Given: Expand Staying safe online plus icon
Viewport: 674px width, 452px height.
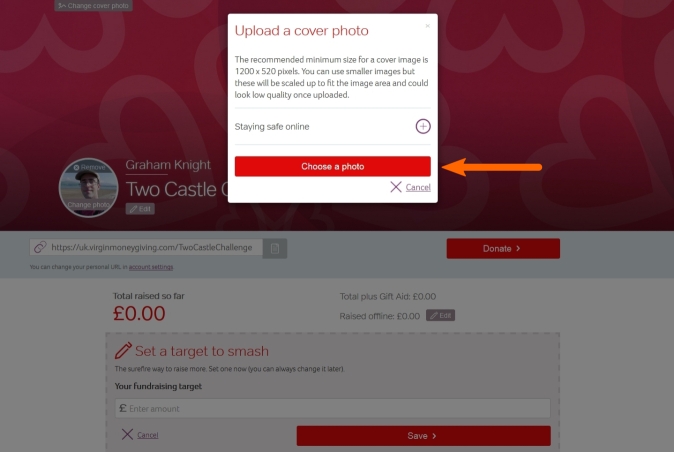Looking at the screenshot, I should 423,126.
